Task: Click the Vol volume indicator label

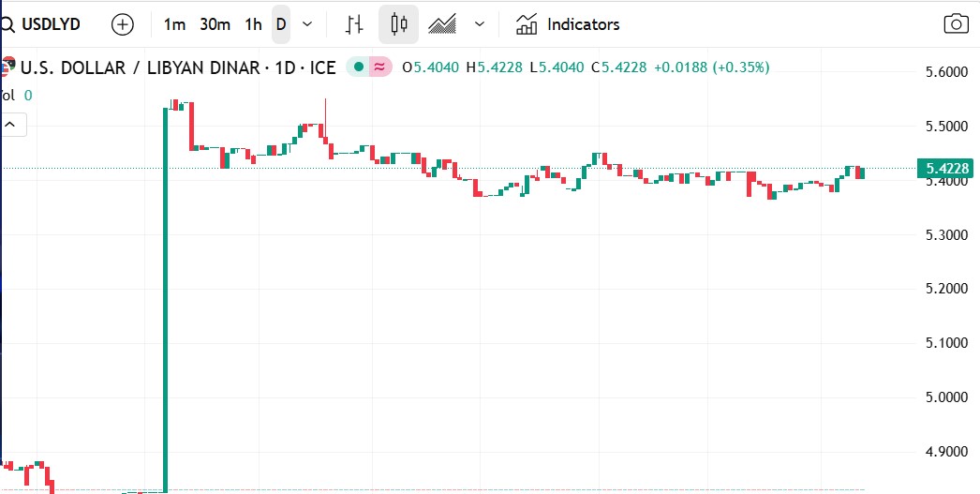Action: coord(7,95)
